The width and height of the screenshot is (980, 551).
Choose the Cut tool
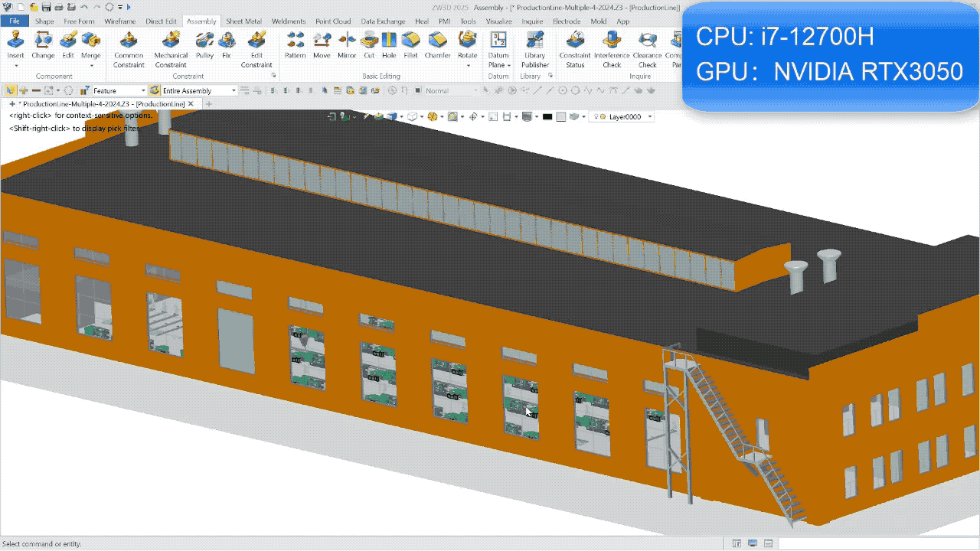click(x=369, y=44)
